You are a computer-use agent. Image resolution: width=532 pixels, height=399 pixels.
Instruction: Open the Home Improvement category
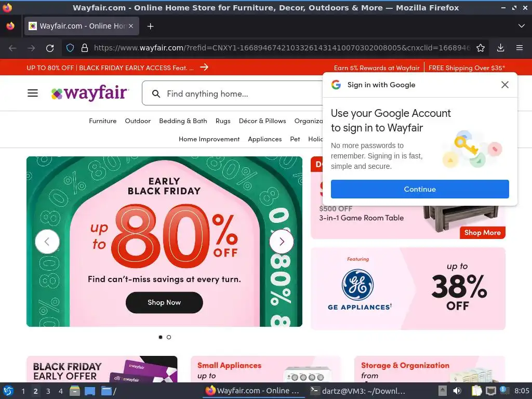pyautogui.click(x=209, y=139)
